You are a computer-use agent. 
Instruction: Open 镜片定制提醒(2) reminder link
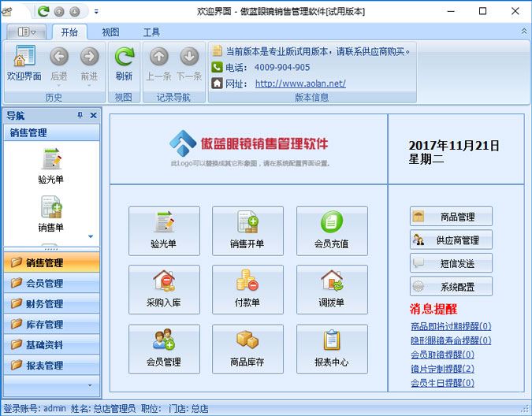point(442,369)
